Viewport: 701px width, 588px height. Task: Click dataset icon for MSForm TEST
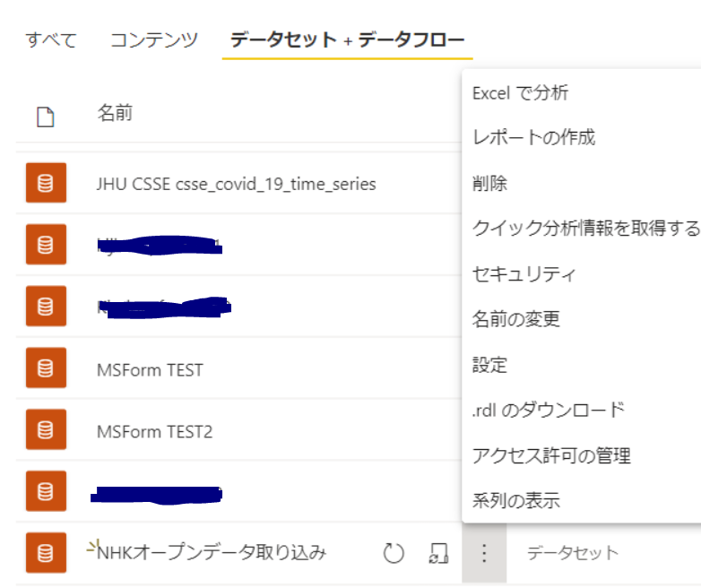(x=46, y=367)
